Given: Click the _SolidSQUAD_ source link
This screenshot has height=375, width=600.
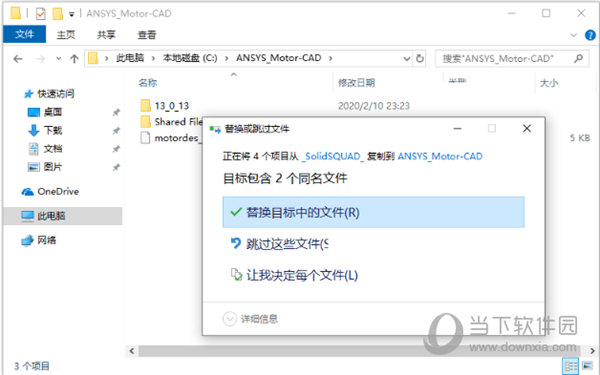Looking at the screenshot, I should (x=333, y=157).
